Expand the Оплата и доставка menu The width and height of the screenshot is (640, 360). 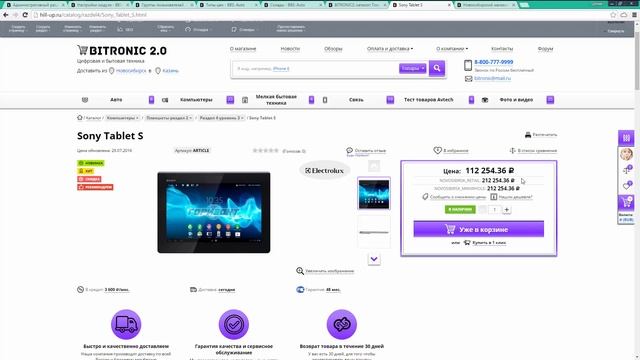coord(390,49)
